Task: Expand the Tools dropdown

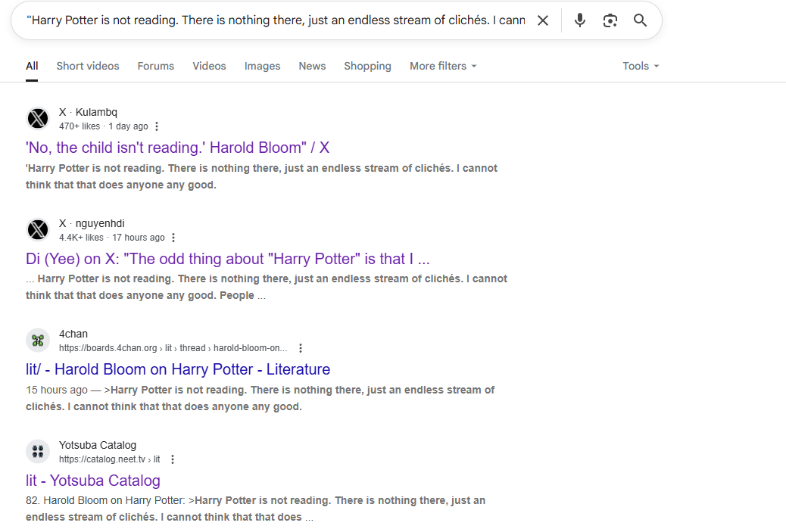Action: [x=641, y=66]
